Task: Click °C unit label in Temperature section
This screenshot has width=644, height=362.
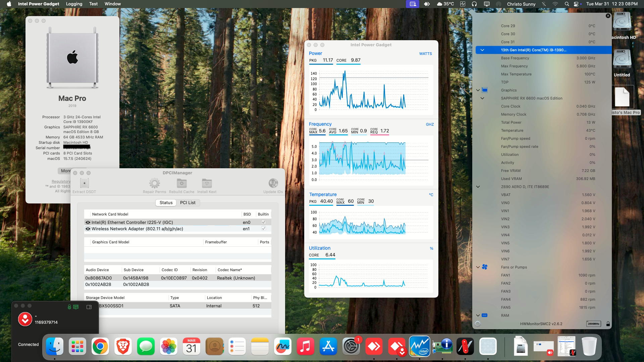Action: [x=431, y=195]
